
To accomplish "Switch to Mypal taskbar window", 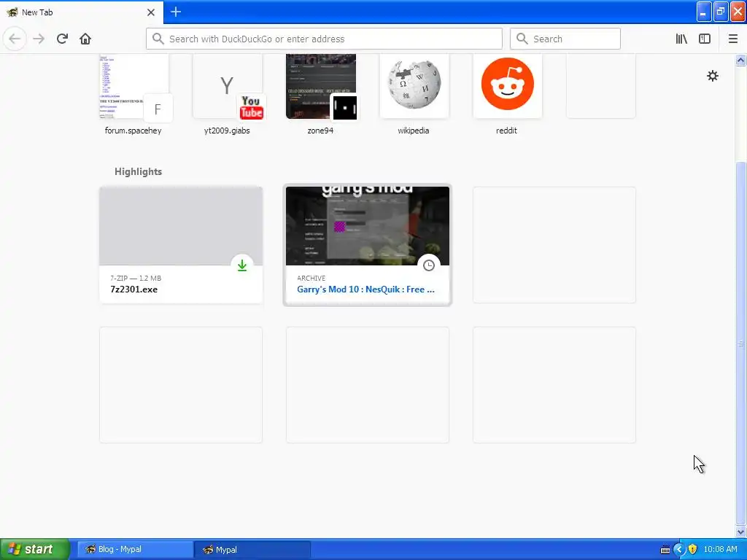I will [252, 550].
